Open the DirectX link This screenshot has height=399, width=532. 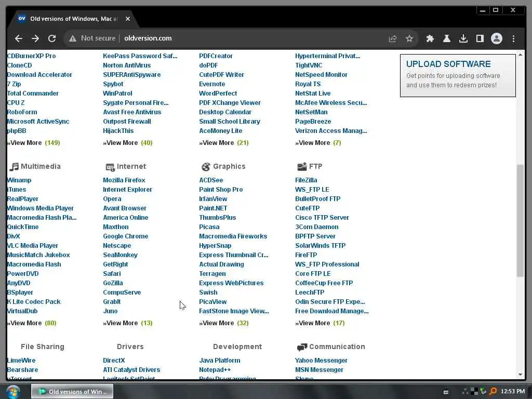click(114, 361)
